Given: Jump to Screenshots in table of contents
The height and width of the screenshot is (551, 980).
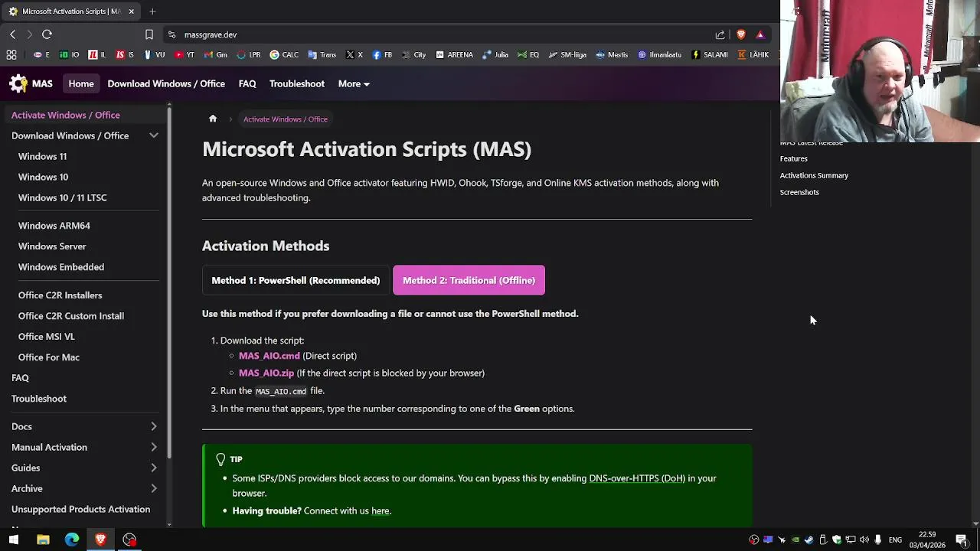Looking at the screenshot, I should coord(799,192).
